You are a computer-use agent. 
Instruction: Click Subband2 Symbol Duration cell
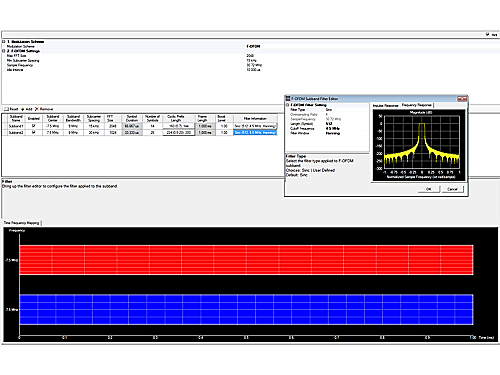[x=132, y=132]
